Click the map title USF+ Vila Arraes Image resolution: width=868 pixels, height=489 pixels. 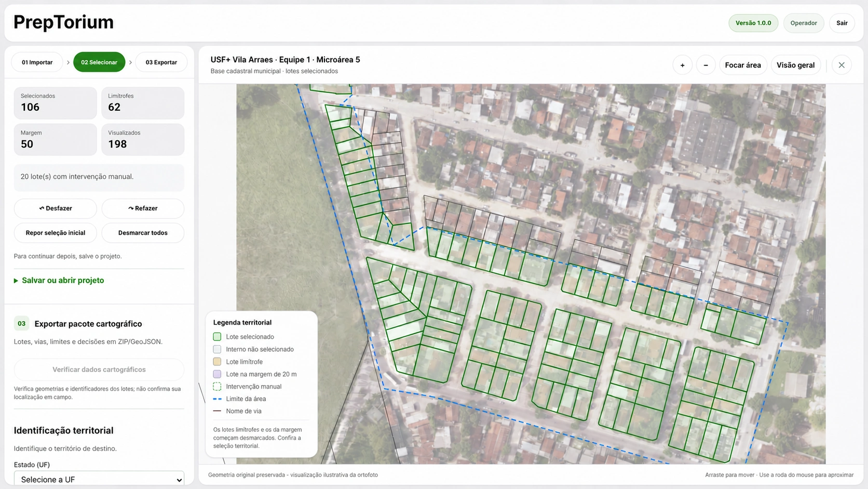tap(285, 60)
